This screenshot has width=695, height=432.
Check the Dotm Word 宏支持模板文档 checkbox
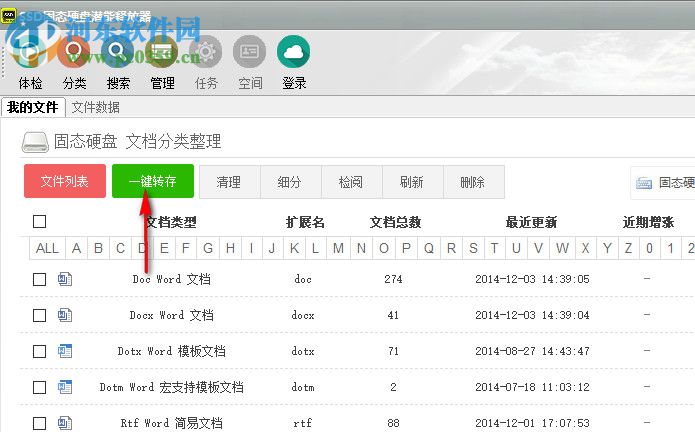click(x=39, y=387)
